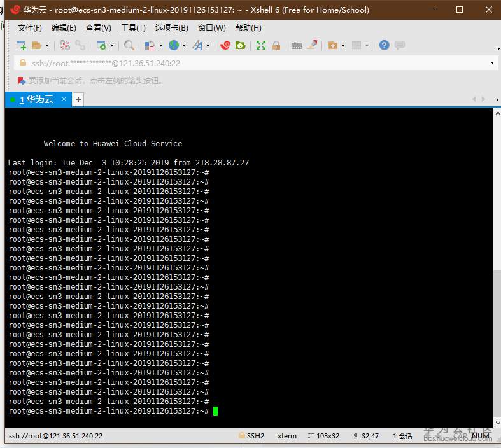
Task: Click the color scheme palette icon
Action: tap(150, 45)
